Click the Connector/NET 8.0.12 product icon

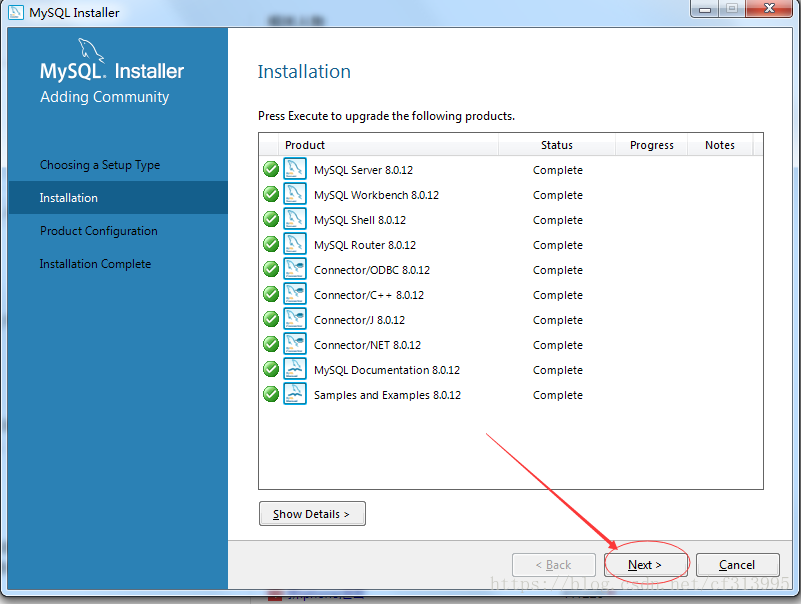(x=295, y=344)
